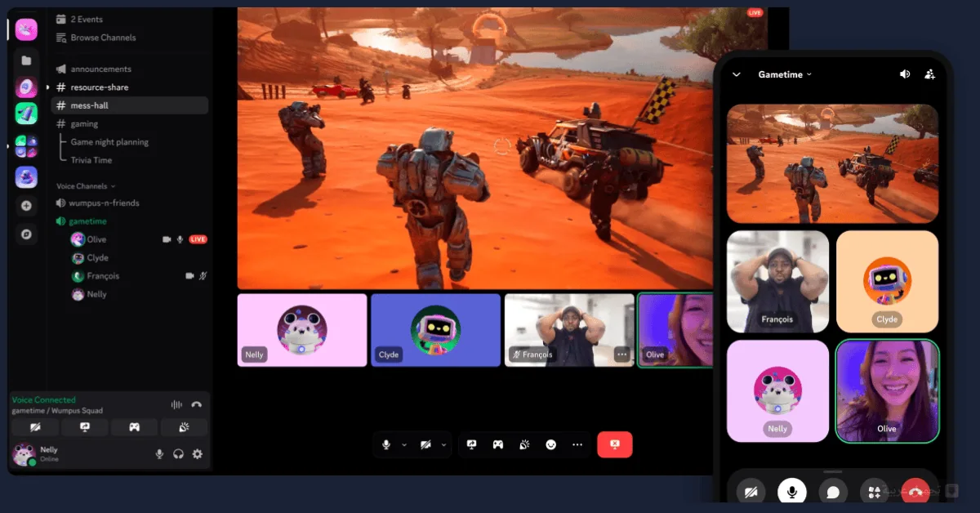Toggle microphone on the phone call bar
This screenshot has height=513, width=980.
point(791,492)
